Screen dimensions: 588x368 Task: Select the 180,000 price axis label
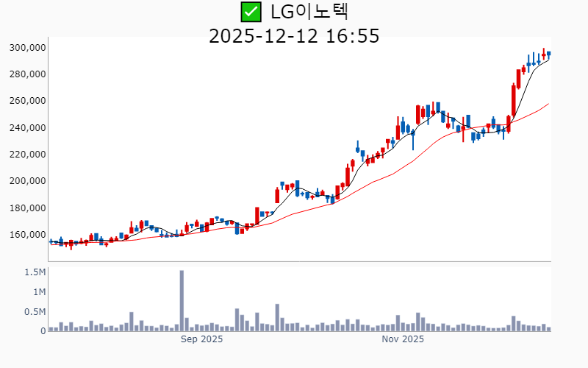pos(28,208)
